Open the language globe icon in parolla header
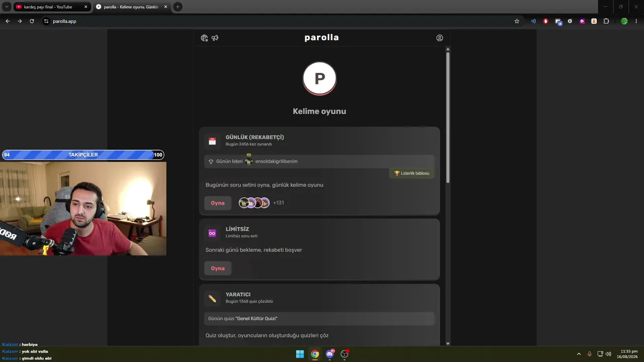644x362 pixels. pos(204,38)
